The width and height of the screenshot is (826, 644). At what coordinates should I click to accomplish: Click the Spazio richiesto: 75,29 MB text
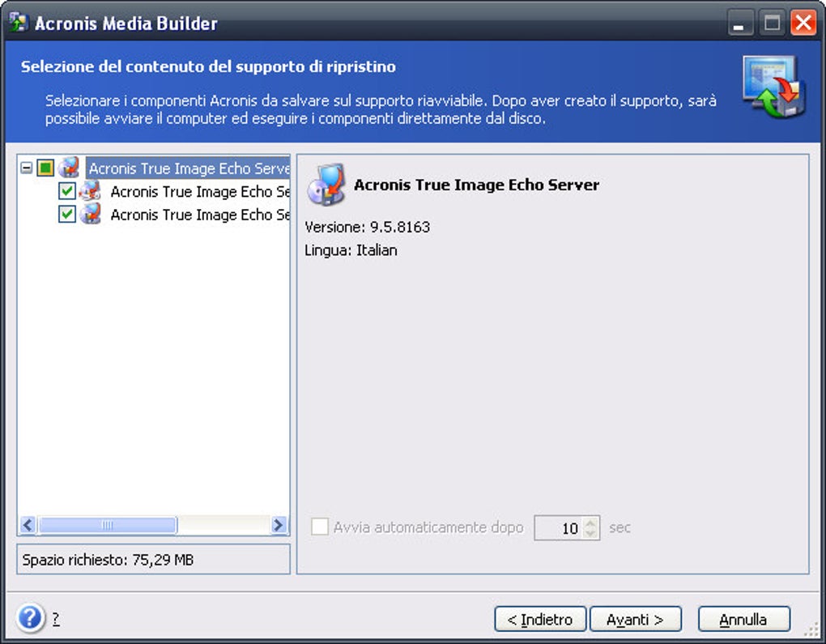[x=108, y=560]
